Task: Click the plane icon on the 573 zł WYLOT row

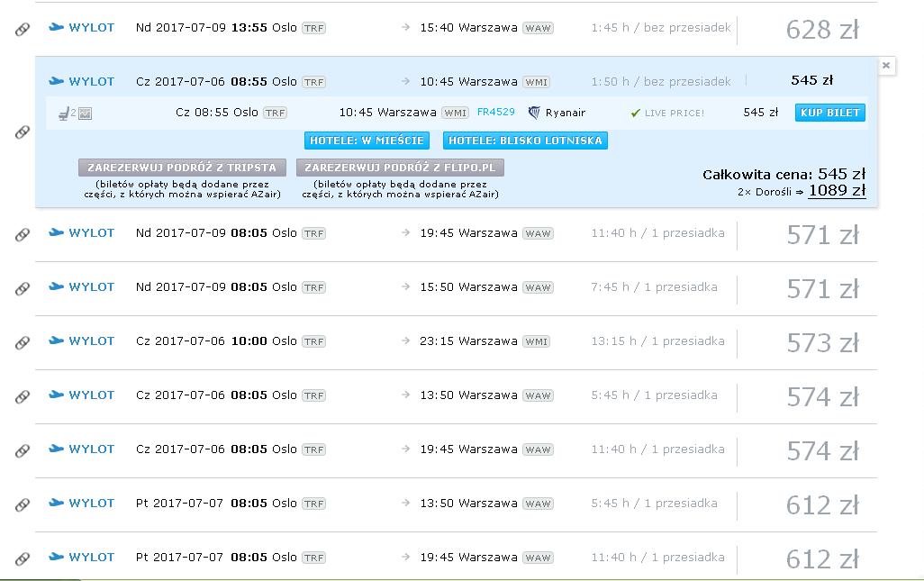Action: [56, 340]
